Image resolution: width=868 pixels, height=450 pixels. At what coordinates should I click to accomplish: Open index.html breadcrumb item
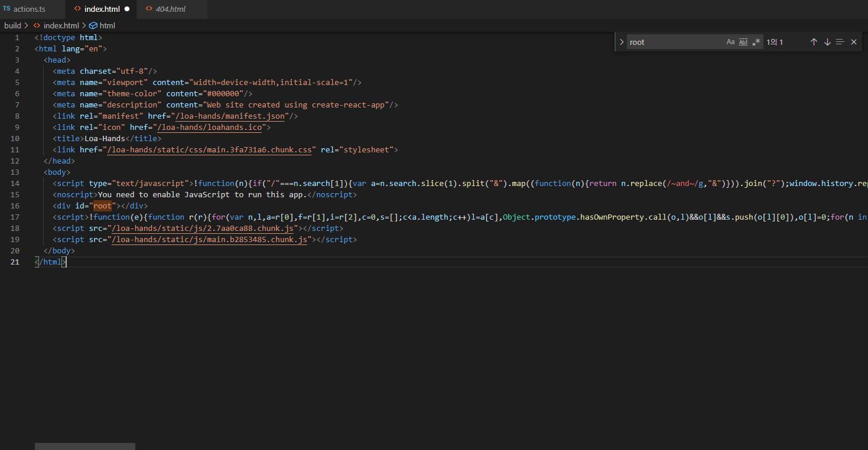pyautogui.click(x=61, y=25)
